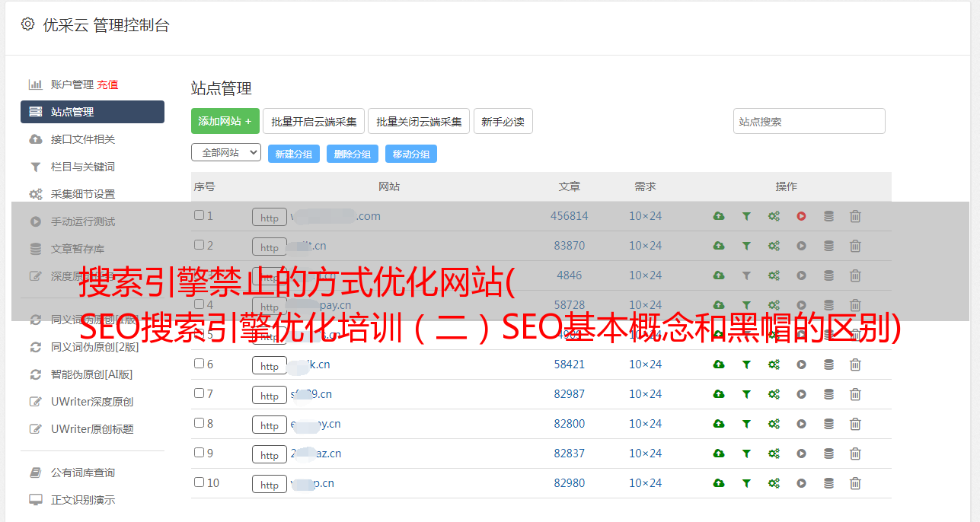Click the 新手必读 button

(x=503, y=121)
